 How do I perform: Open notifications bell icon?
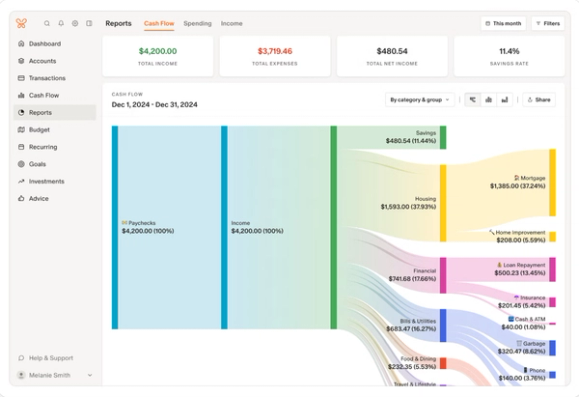61,23
